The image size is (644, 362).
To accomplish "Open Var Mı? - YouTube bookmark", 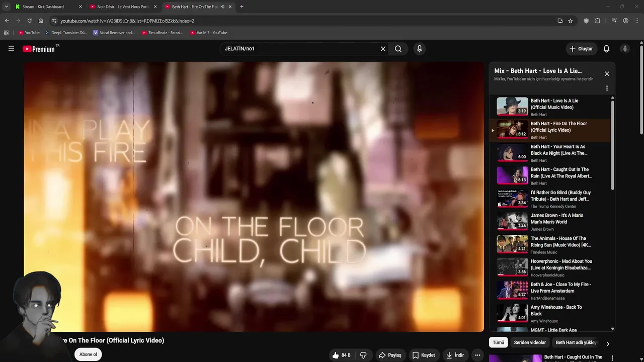I will (x=209, y=33).
